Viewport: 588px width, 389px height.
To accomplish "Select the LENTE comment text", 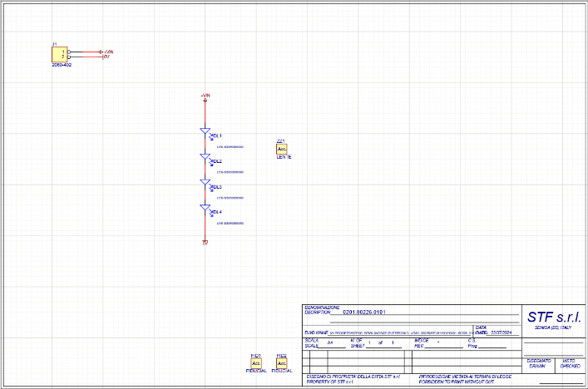I will [284, 157].
